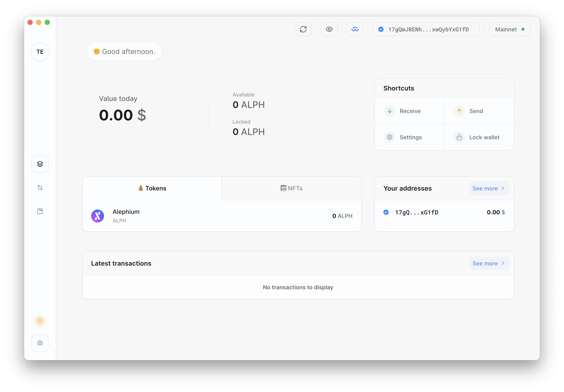
Task: Toggle the light theme sun icon
Action: (x=40, y=321)
